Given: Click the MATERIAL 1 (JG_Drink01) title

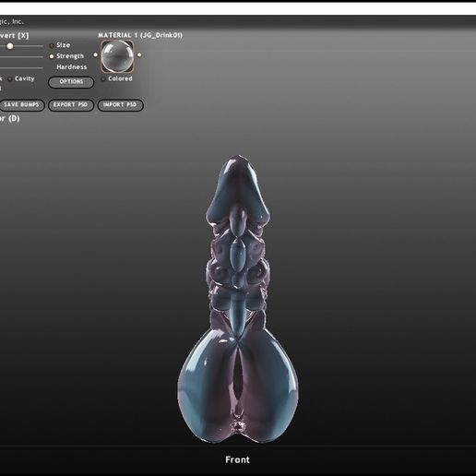Looking at the screenshot, I should click(140, 35).
